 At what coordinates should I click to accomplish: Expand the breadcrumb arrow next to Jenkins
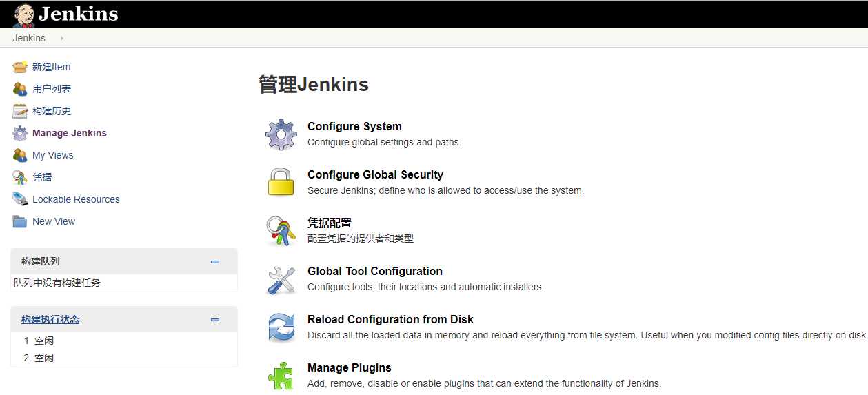pos(61,38)
